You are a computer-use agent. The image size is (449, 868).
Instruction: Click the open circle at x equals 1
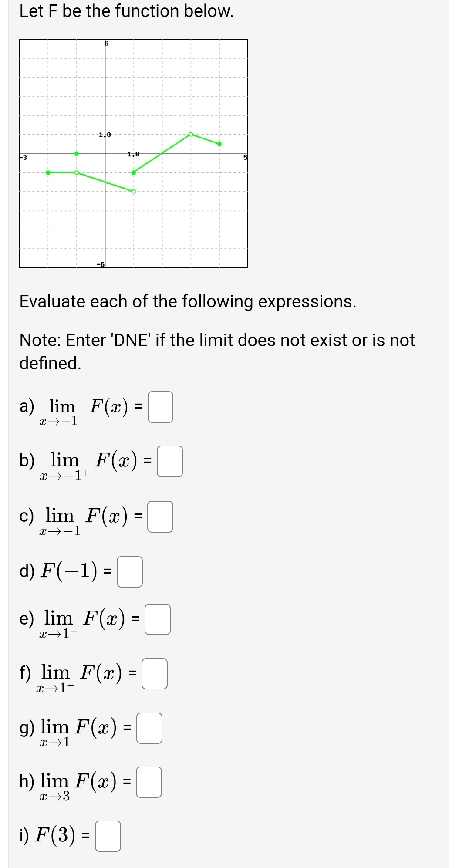pos(133,192)
